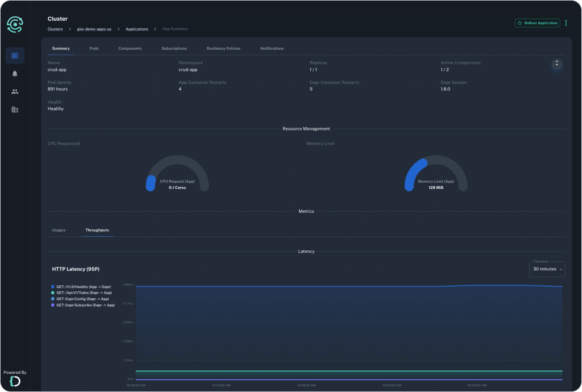Viewport: 582px width, 392px height.
Task: Switch to the Pods tab
Action: [94, 49]
